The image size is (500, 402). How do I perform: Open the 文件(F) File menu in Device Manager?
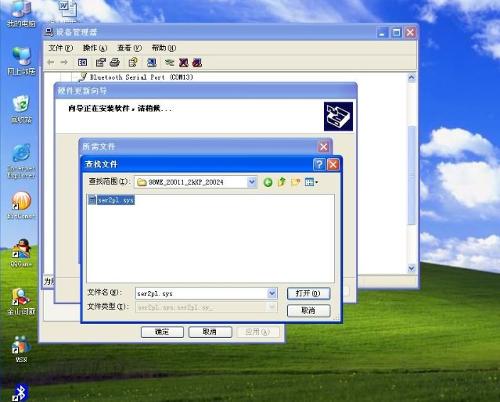60,48
